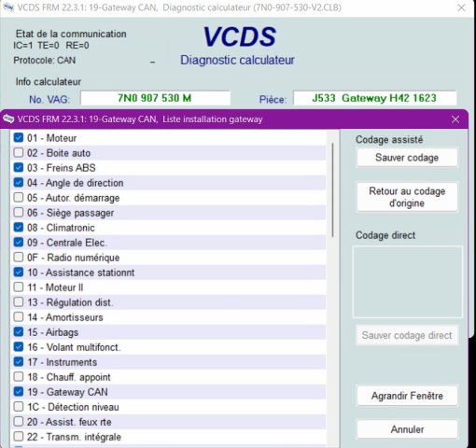Disable the 17 - Instruments checkbox

click(x=19, y=361)
